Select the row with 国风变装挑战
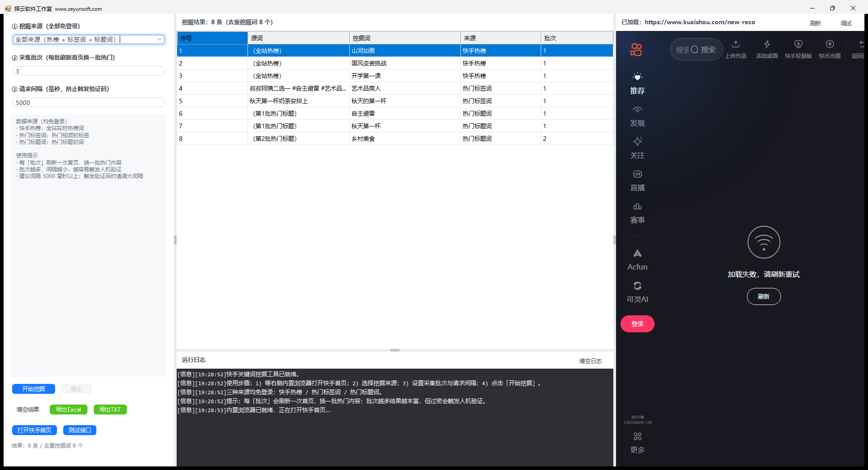The height and width of the screenshot is (470, 868). click(395, 63)
